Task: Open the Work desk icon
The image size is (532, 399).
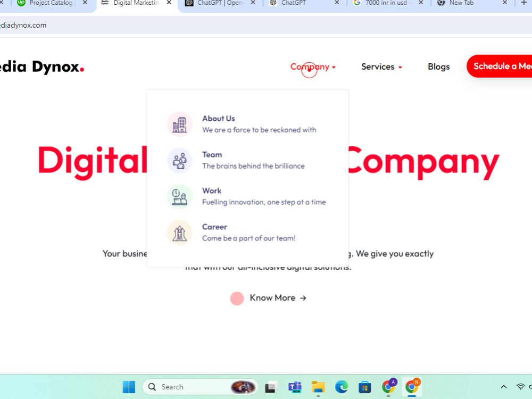Action: point(179,196)
